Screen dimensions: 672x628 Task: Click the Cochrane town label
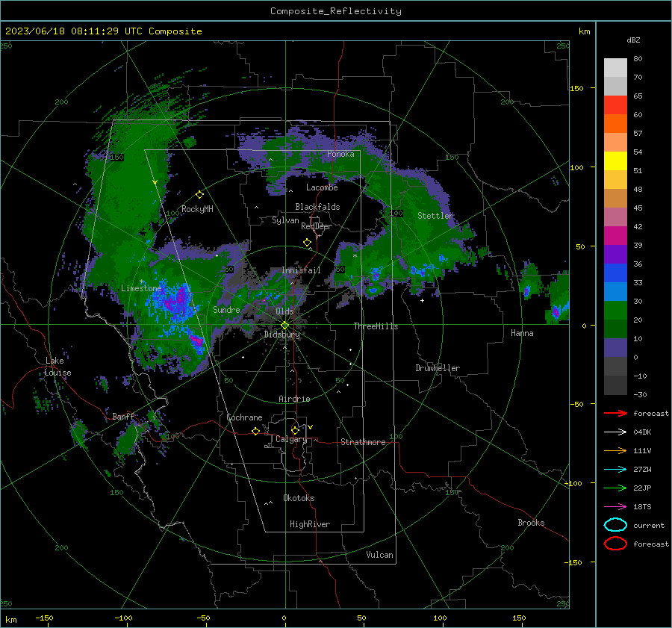[244, 417]
